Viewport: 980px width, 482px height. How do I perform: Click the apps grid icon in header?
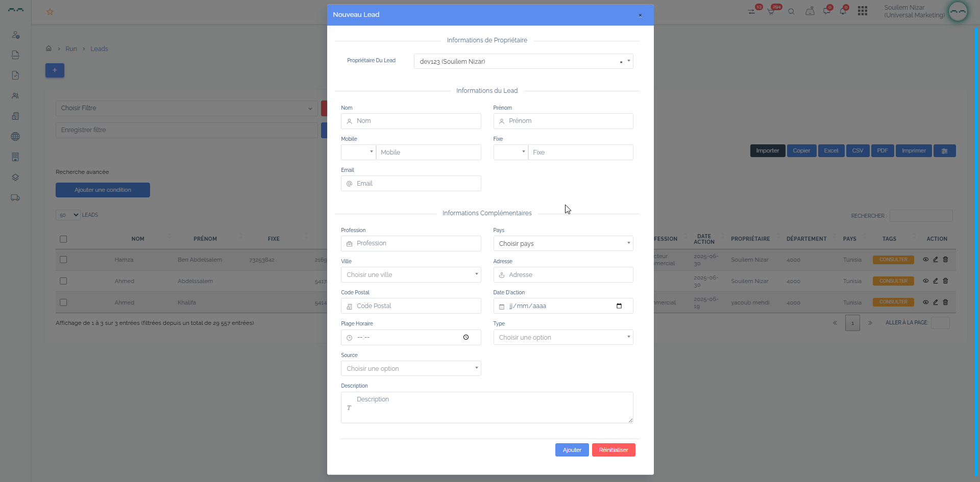(862, 11)
